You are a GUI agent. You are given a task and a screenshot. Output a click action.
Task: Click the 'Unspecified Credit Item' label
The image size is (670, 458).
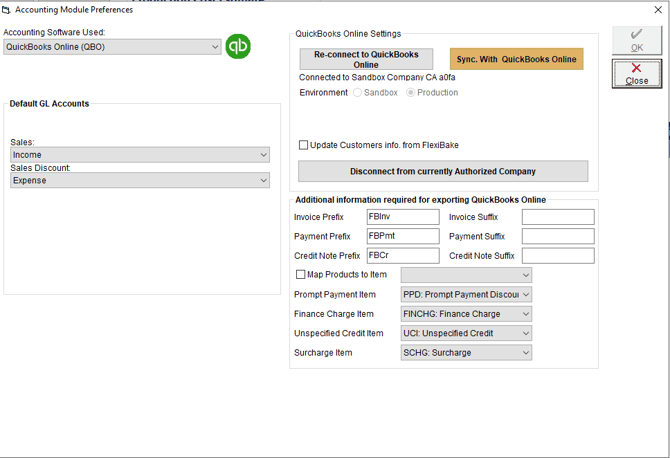pos(338,333)
